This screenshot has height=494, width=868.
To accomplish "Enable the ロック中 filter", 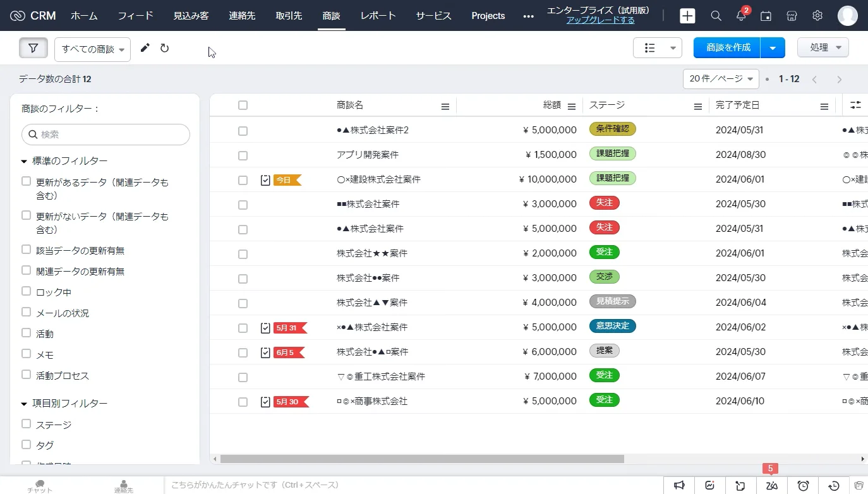I will pyautogui.click(x=27, y=291).
